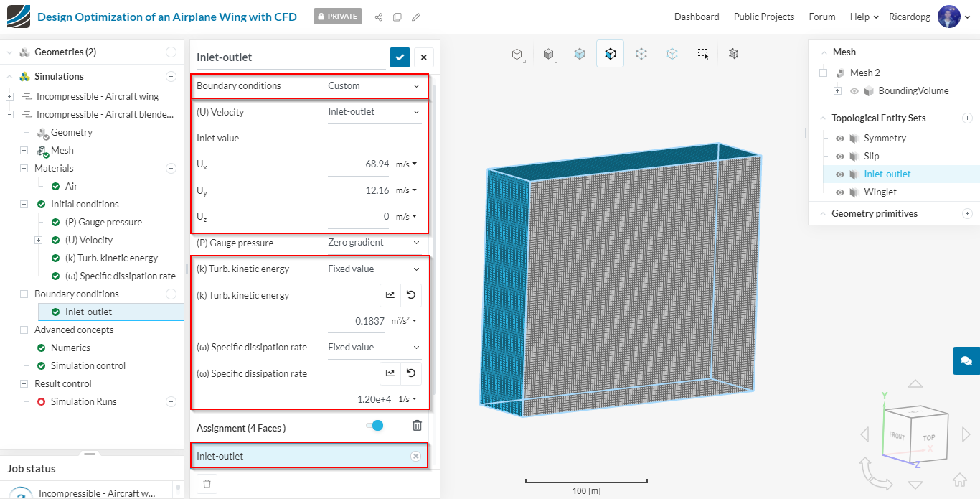Click the SimScale logo icon
This screenshot has width=980, height=499.
click(x=19, y=17)
